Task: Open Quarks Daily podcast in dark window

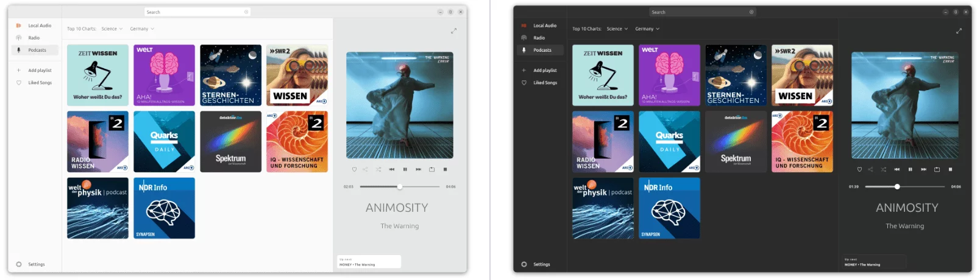Action: point(670,141)
